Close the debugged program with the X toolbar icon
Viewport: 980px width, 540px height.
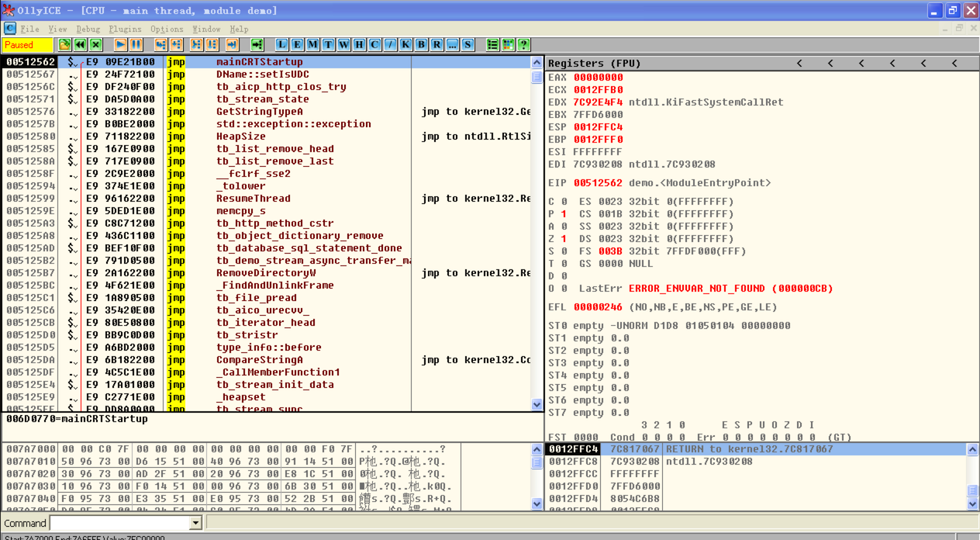pyautogui.click(x=95, y=45)
